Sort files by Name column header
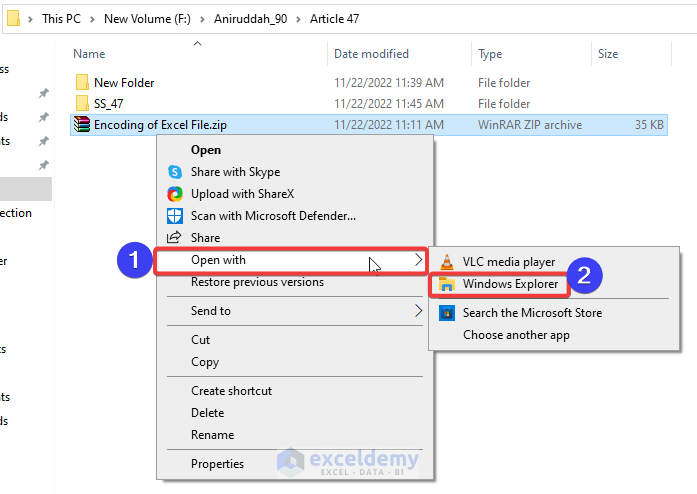Image resolution: width=697 pixels, height=494 pixels. click(89, 54)
